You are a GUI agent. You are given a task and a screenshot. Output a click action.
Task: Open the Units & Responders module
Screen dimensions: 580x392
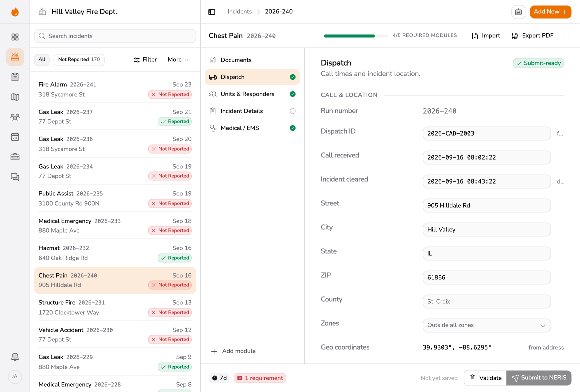tap(252, 94)
